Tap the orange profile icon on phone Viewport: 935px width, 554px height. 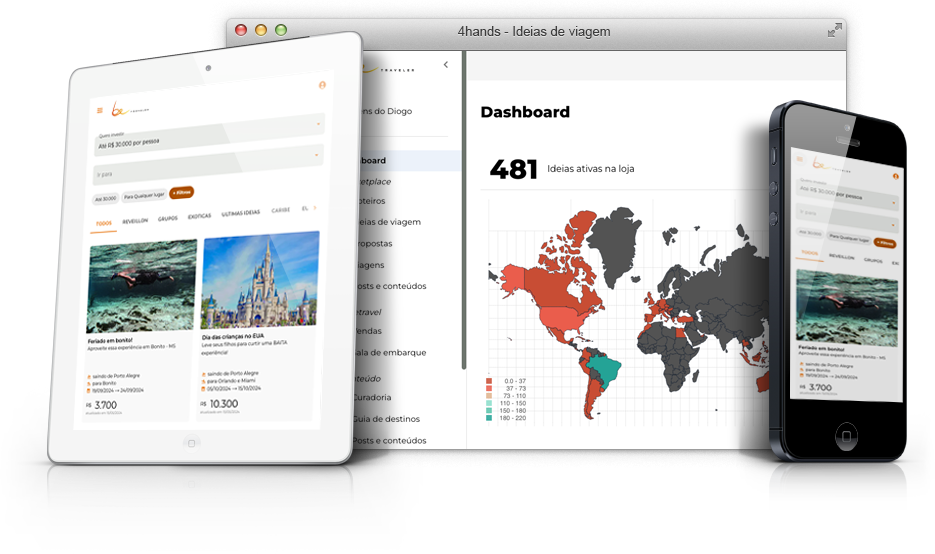tap(895, 176)
